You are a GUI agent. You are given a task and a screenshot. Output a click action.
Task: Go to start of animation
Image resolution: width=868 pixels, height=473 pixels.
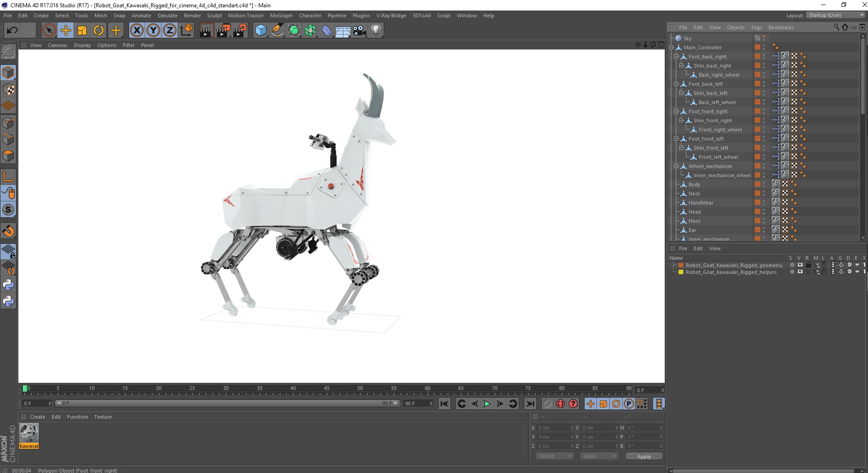tap(444, 404)
